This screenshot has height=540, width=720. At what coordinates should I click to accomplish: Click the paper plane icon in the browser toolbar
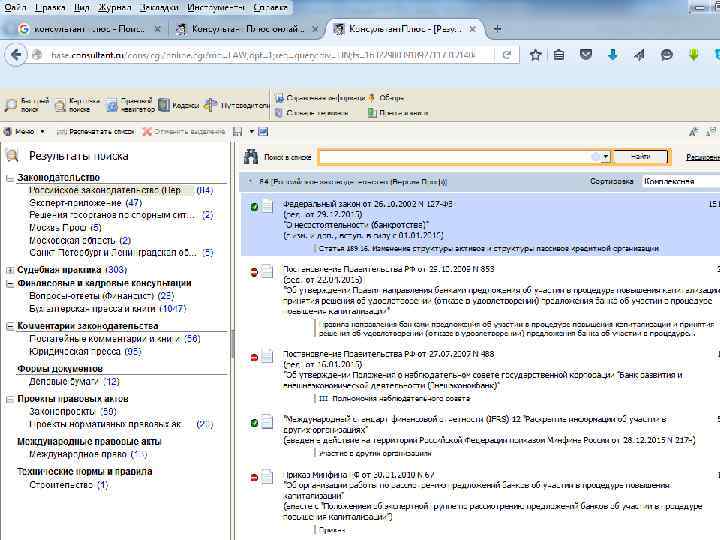point(639,55)
